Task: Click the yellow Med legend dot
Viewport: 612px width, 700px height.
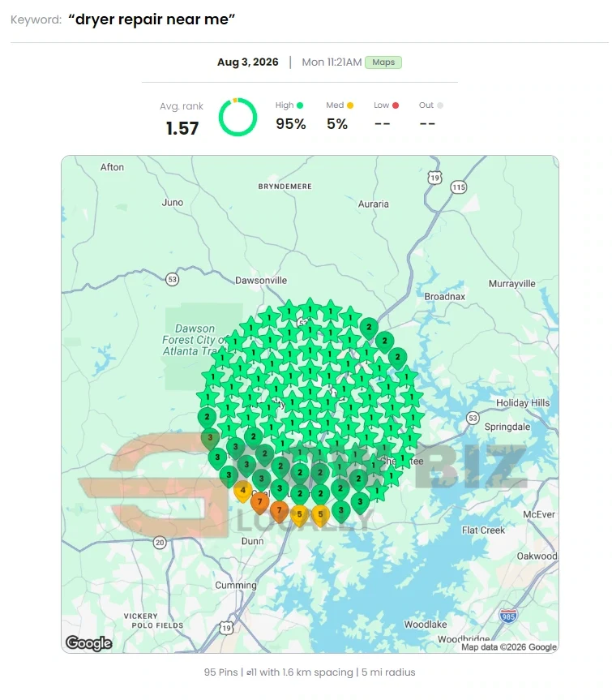Action: 350,105
